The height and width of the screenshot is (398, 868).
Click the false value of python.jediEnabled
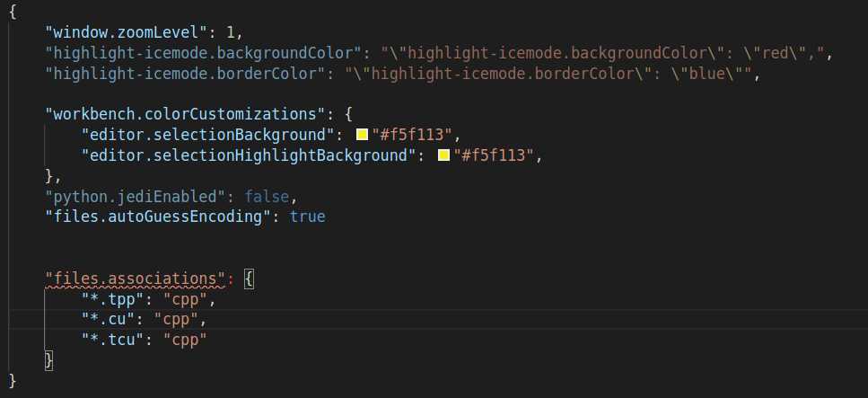267,196
